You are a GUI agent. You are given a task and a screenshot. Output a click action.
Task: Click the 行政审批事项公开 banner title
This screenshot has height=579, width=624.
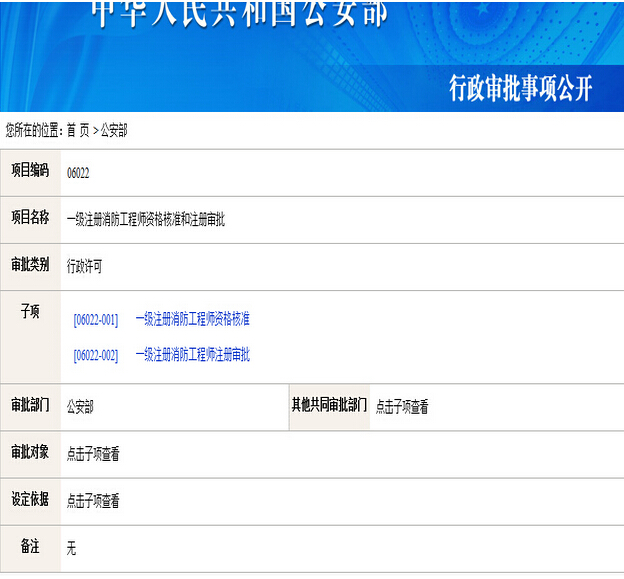coord(520,89)
